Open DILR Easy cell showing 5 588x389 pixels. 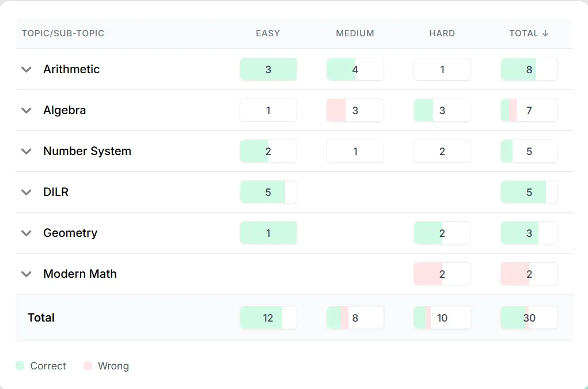coord(268,192)
